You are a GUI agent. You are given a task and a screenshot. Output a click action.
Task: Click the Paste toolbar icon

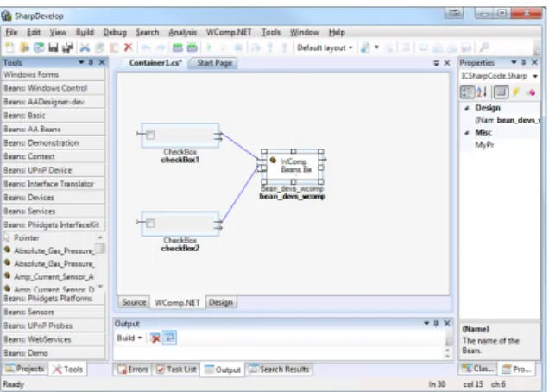[x=114, y=47]
